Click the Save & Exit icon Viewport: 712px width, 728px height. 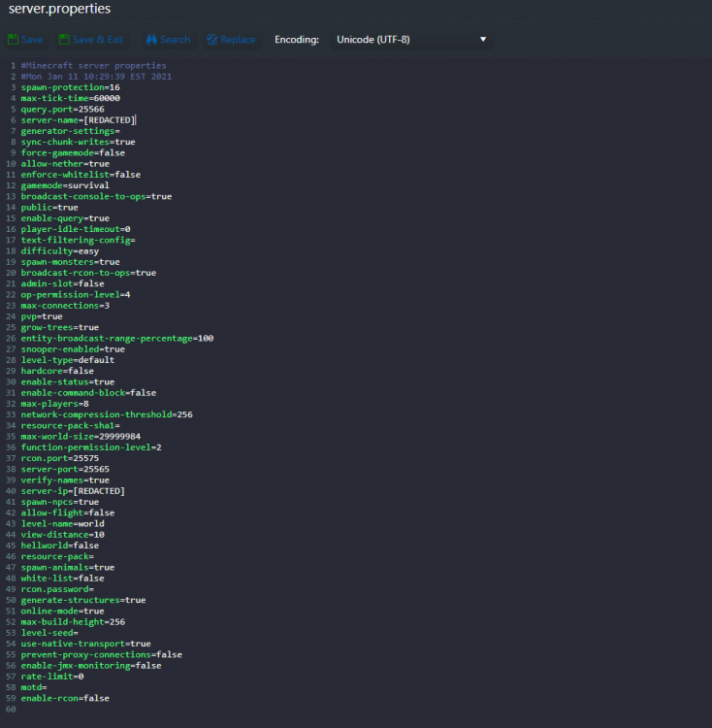click(x=64, y=40)
